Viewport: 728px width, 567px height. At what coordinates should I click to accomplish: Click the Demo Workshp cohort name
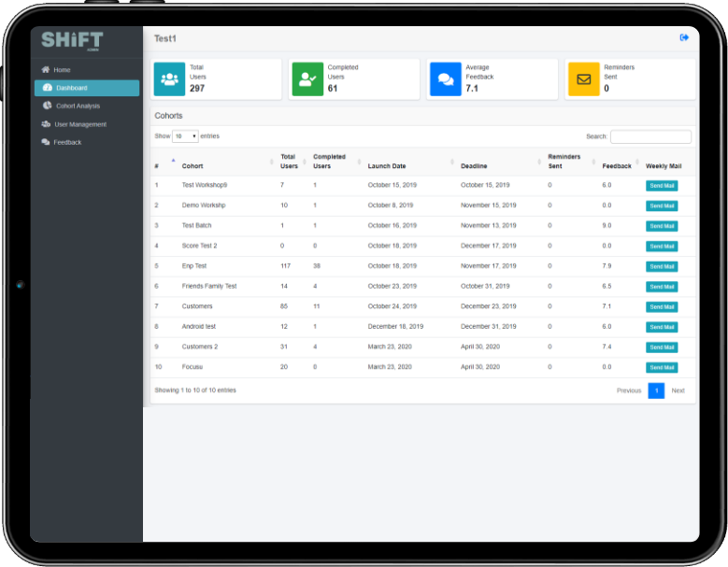204,206
